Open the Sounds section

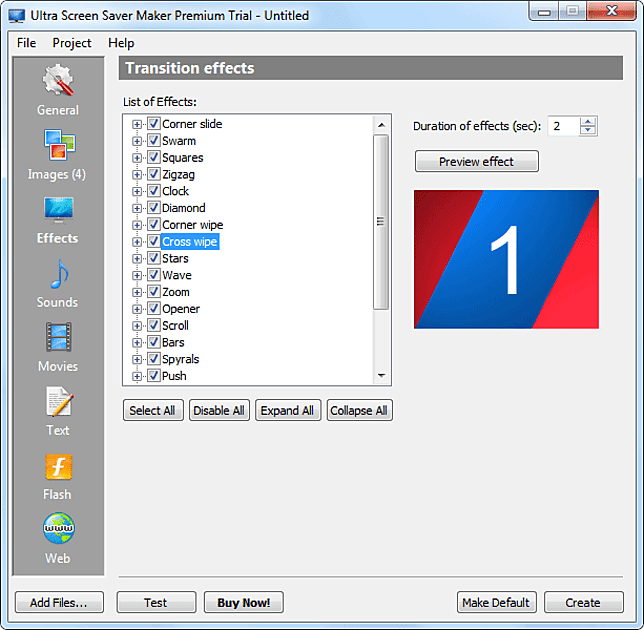coord(58,284)
